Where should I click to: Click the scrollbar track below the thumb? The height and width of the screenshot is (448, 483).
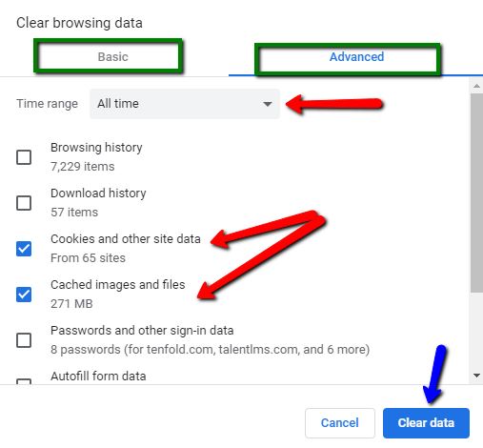pos(476,331)
